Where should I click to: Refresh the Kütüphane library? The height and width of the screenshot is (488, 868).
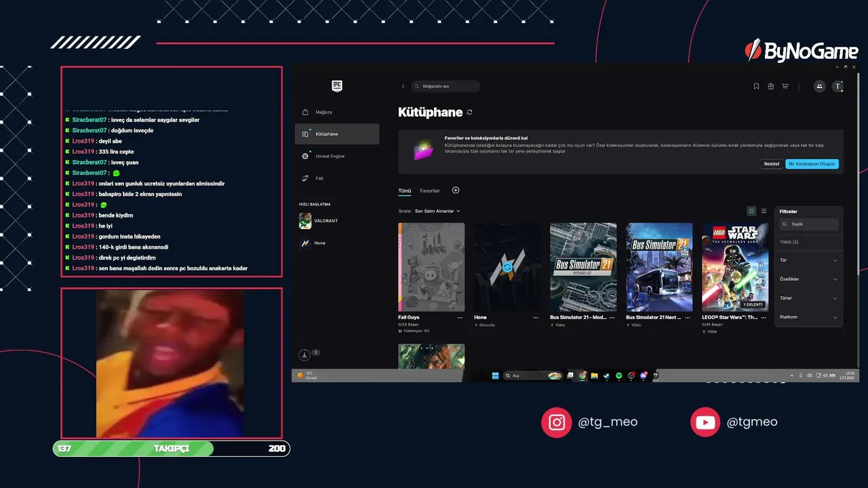[469, 113]
